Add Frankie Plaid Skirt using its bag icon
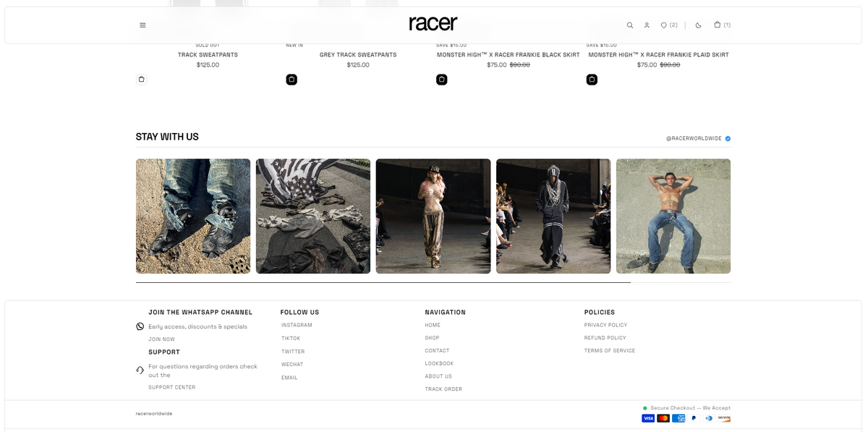Screen dimensions: 868x432 (592, 80)
